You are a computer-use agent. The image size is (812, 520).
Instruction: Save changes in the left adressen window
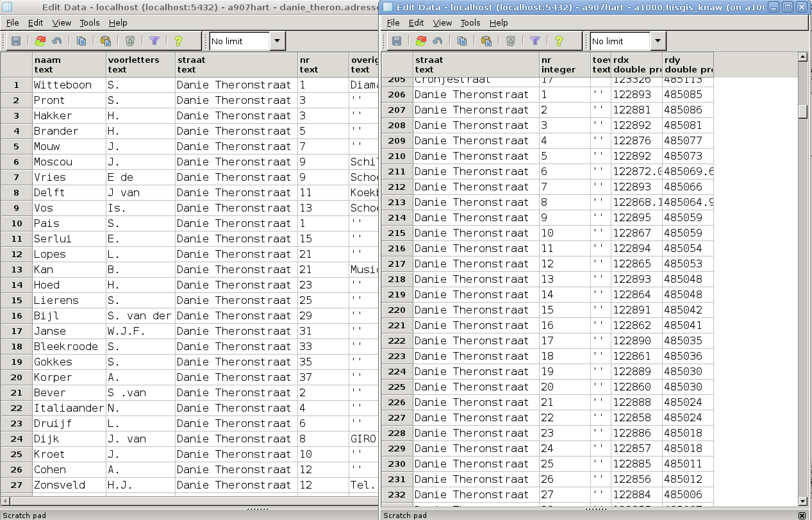pyautogui.click(x=16, y=41)
